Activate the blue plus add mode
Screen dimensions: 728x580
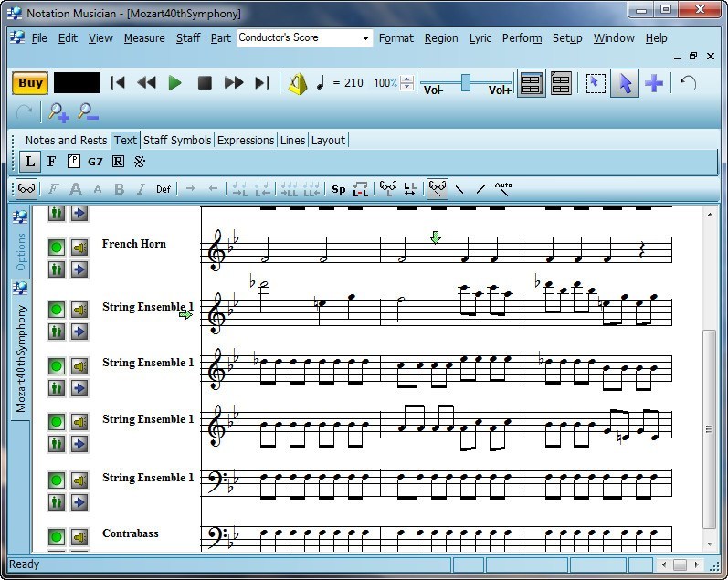[x=654, y=84]
